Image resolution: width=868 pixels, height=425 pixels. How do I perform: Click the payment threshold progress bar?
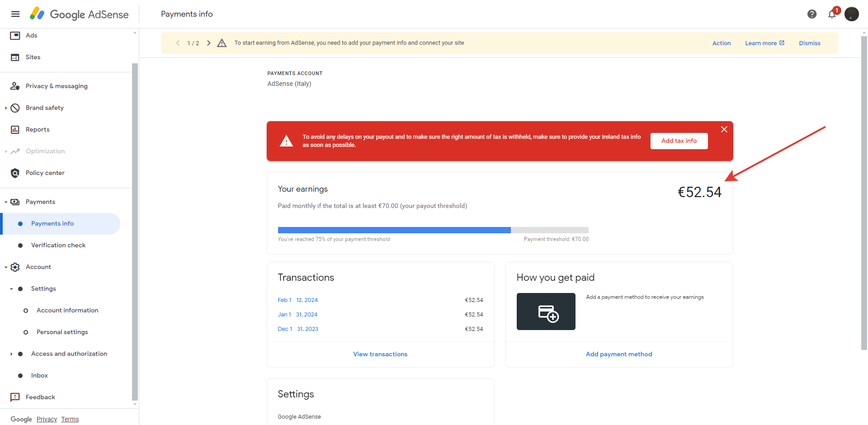point(433,230)
